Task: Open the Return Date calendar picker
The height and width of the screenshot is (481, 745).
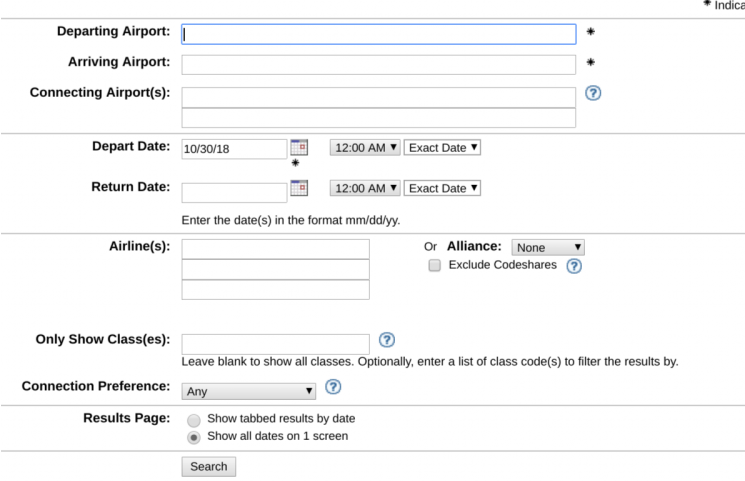Action: point(299,187)
